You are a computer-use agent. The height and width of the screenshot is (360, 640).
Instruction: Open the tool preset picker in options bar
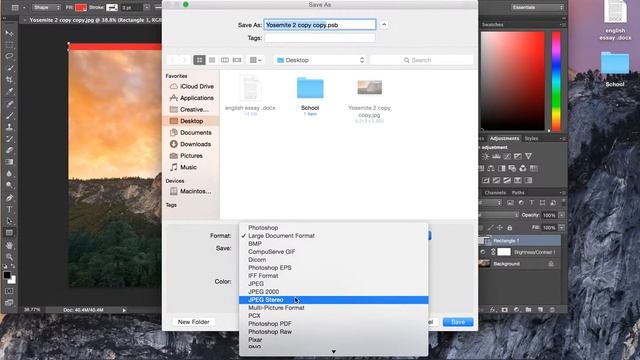click(18, 7)
